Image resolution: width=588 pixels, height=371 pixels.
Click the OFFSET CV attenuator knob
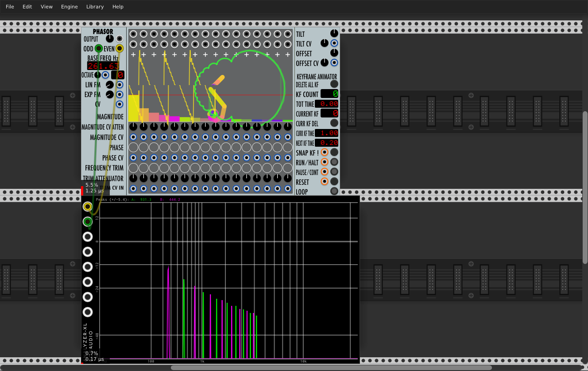[325, 62]
